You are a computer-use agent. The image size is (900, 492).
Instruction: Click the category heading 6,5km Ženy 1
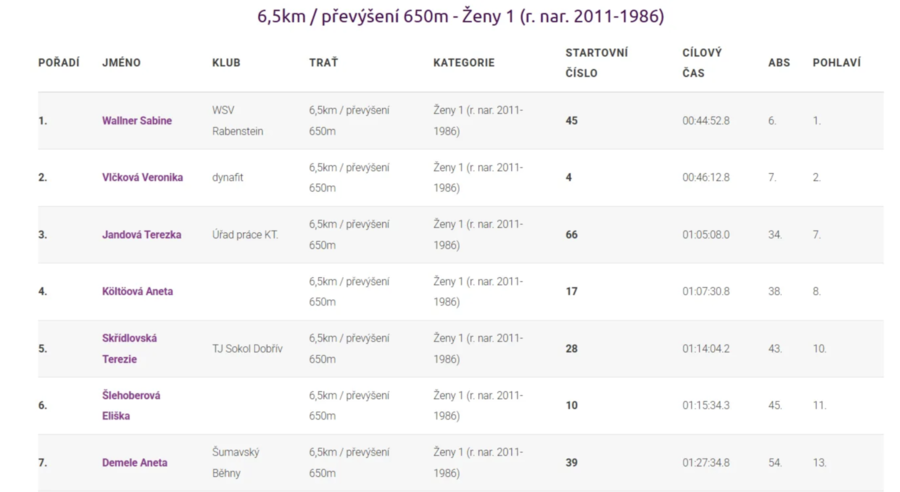tap(460, 16)
